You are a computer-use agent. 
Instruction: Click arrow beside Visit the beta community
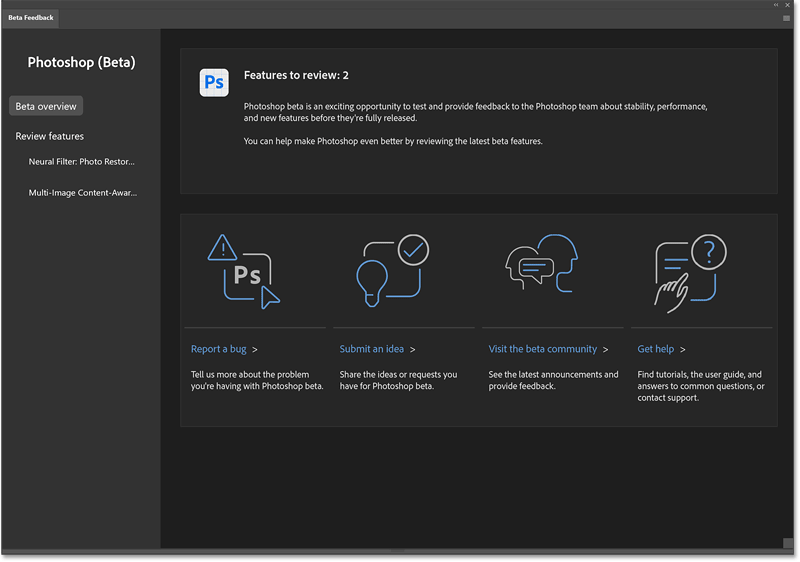(x=606, y=350)
